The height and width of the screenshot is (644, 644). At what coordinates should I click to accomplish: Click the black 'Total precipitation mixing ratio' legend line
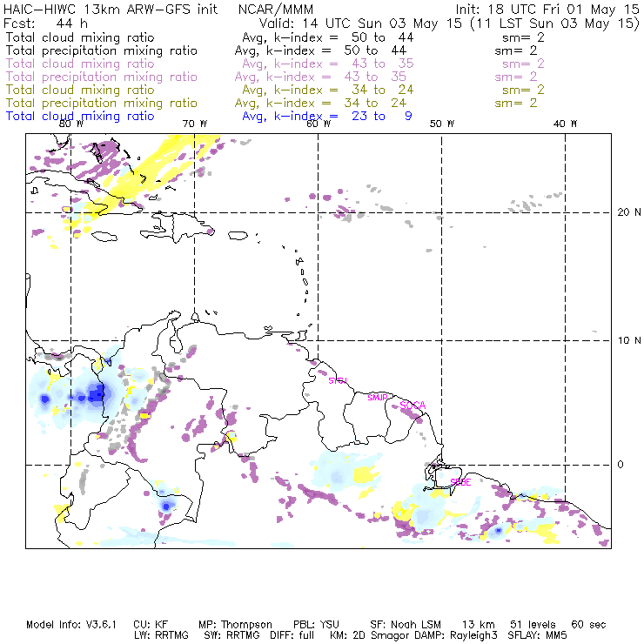(102, 50)
